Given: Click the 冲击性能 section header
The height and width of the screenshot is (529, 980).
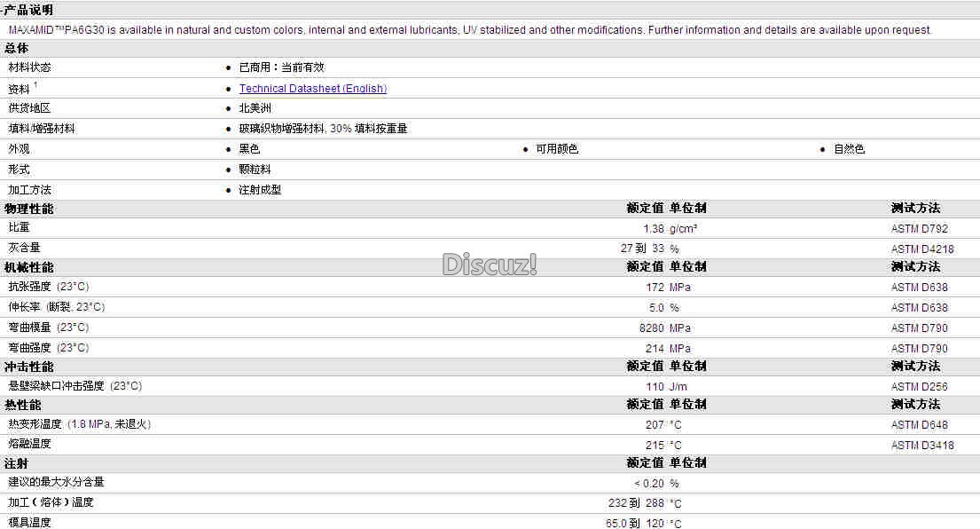Looking at the screenshot, I should pyautogui.click(x=28, y=367).
